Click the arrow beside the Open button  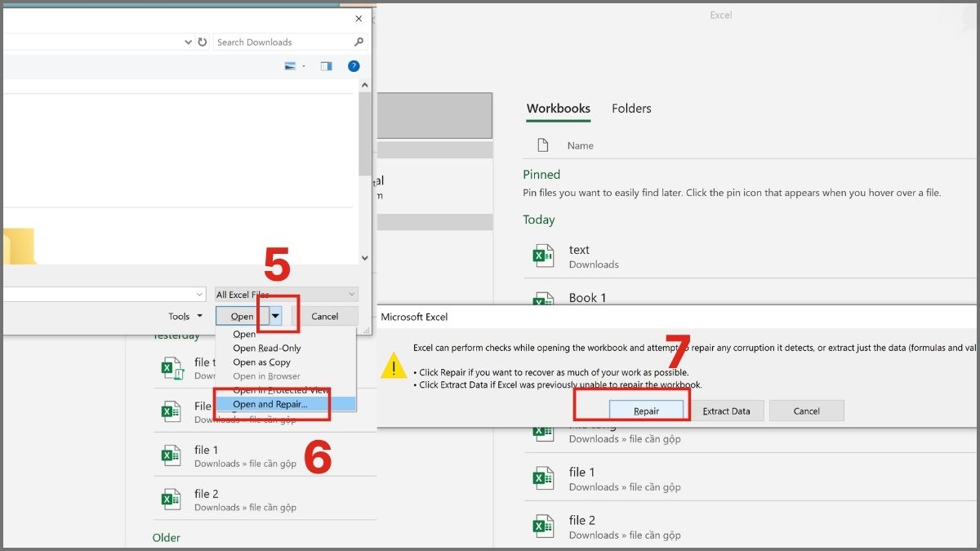275,316
